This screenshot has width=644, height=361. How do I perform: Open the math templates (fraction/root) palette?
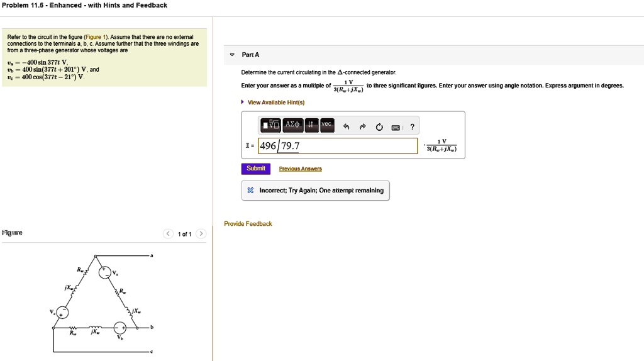coord(271,125)
